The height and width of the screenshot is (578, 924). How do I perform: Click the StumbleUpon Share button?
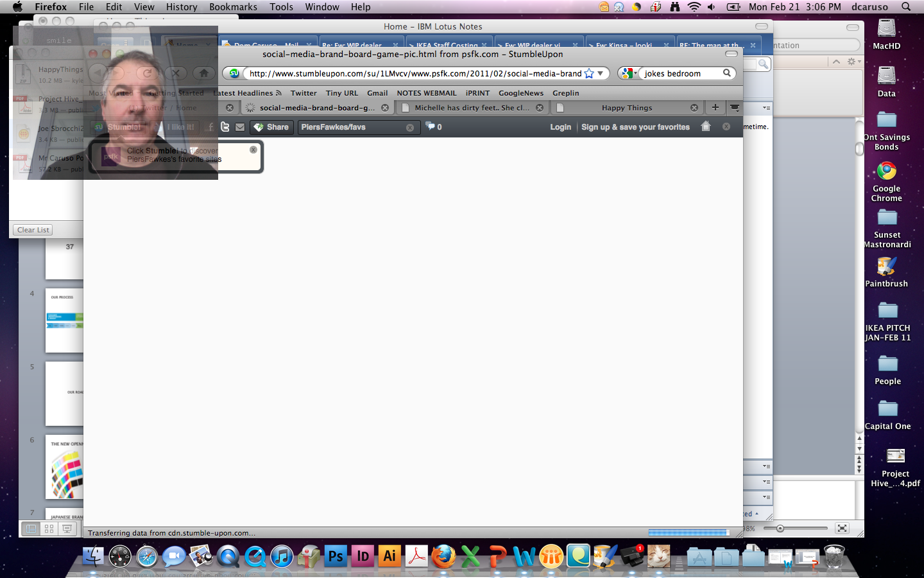[271, 127]
